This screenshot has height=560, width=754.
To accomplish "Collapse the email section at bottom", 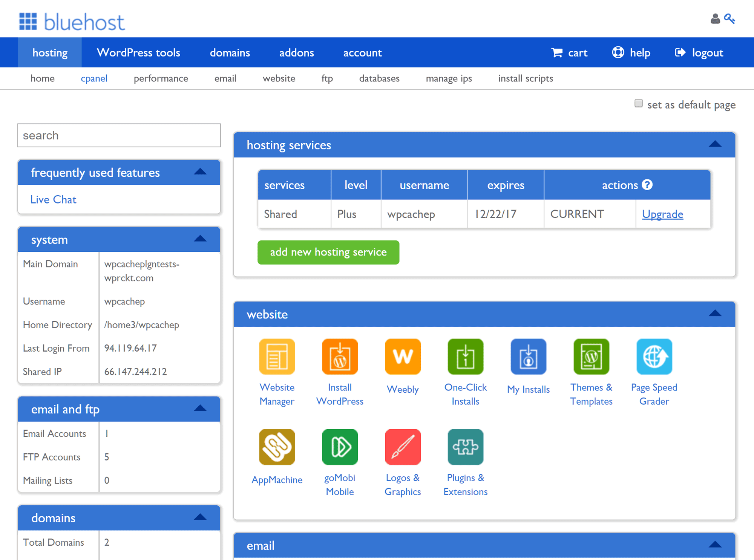I will [715, 545].
